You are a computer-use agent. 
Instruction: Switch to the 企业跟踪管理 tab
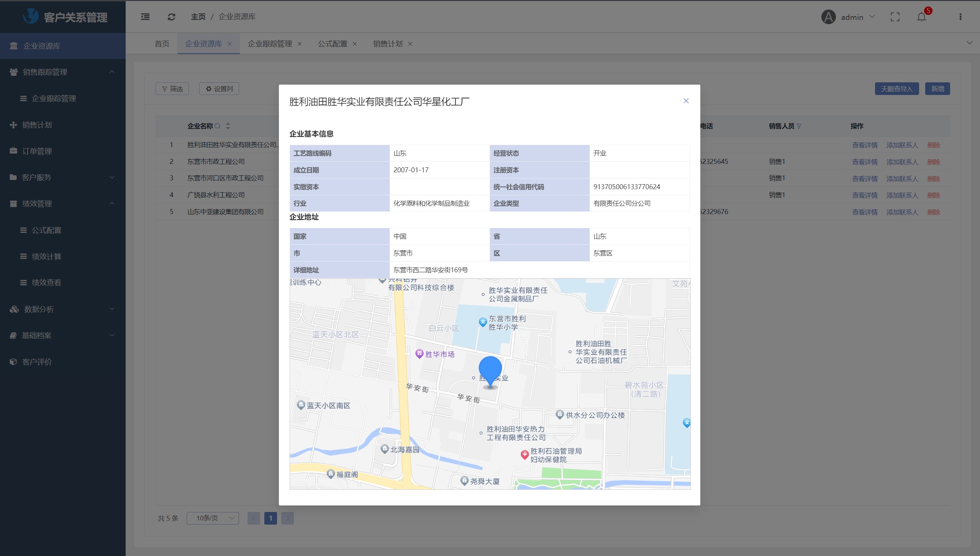270,44
